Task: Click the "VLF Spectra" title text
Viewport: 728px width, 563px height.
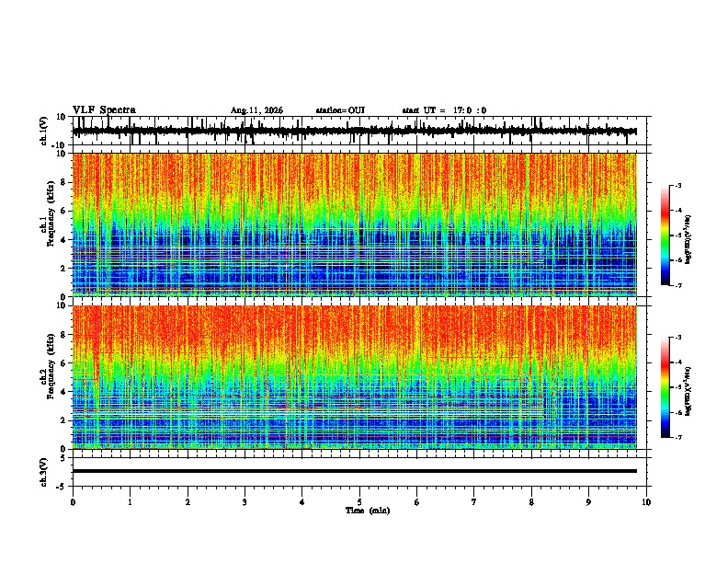Action: click(104, 109)
